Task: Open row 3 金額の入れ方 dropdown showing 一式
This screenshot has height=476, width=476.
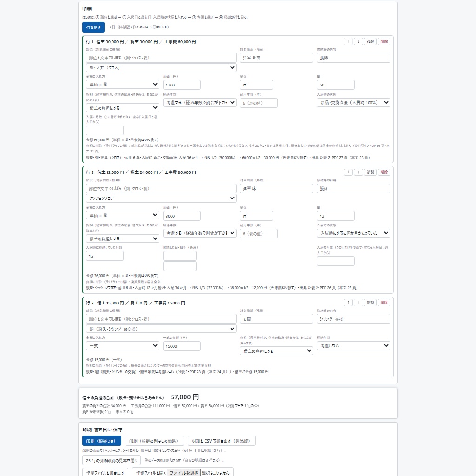Action: click(123, 345)
